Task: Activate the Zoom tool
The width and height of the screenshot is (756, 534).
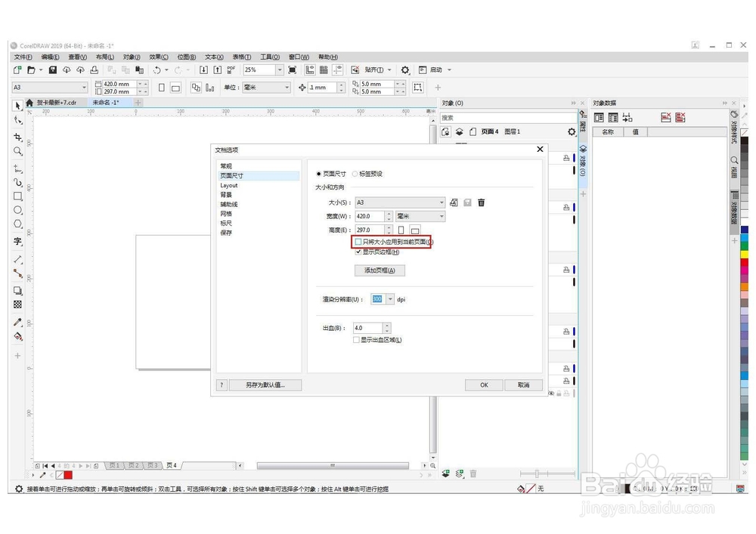Action: tap(18, 151)
